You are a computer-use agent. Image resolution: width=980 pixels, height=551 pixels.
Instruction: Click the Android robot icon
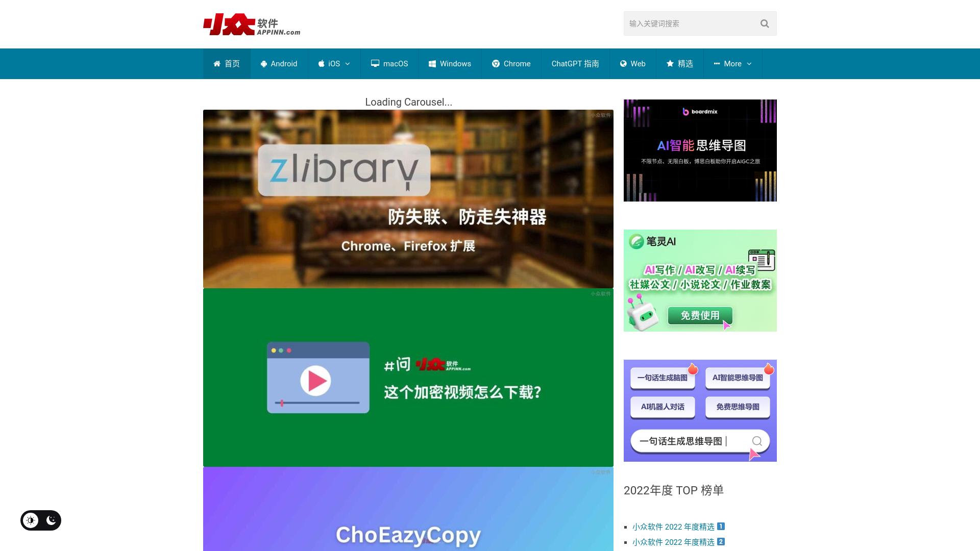click(264, 64)
